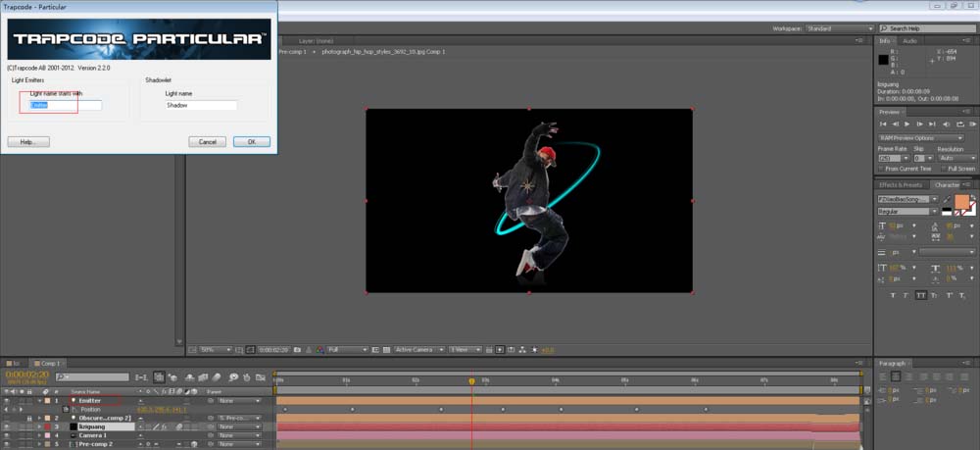Click the timeline layer search field

click(x=92, y=376)
